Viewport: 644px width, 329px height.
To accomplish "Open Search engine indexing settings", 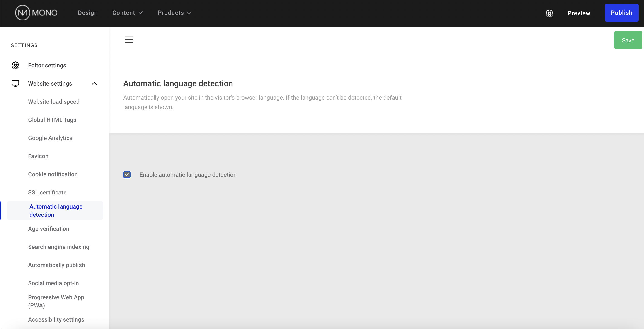I will coord(58,247).
